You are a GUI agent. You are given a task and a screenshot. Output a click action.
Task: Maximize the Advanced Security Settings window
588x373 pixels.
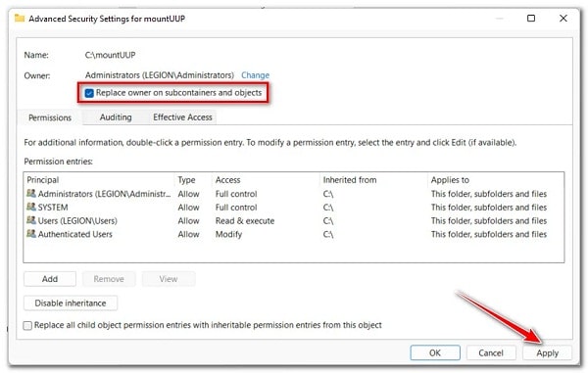click(531, 18)
